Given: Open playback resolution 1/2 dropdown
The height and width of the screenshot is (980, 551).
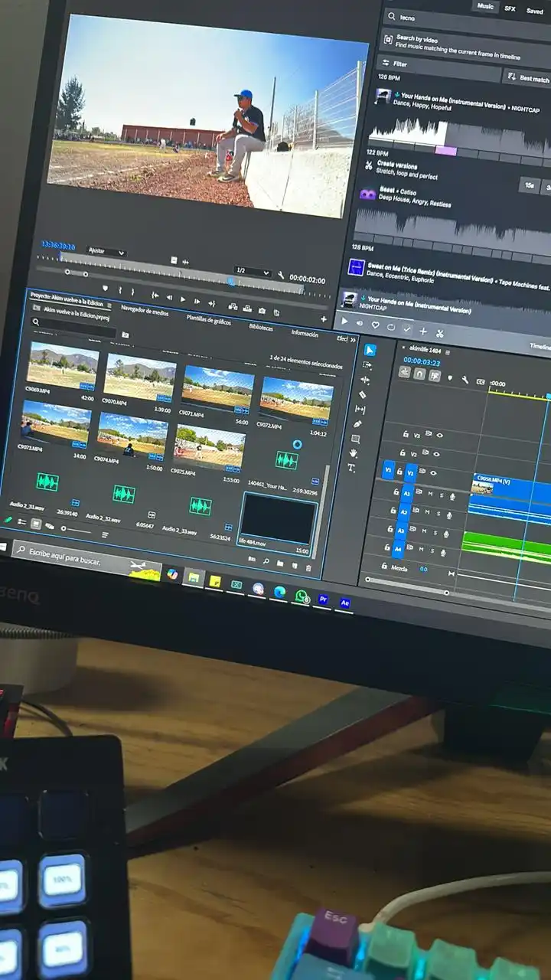Looking at the screenshot, I should tap(253, 272).
